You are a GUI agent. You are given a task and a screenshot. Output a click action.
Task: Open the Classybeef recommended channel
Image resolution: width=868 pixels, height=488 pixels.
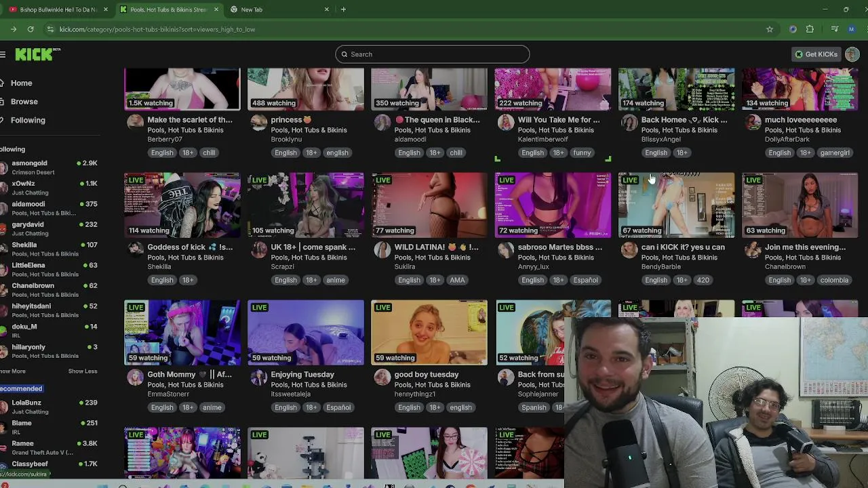click(x=49, y=465)
